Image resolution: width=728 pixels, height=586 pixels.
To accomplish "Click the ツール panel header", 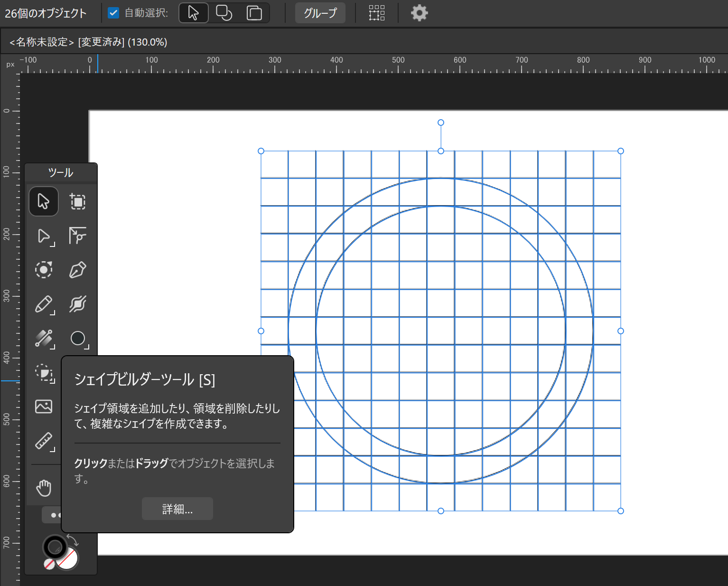I will click(x=61, y=173).
